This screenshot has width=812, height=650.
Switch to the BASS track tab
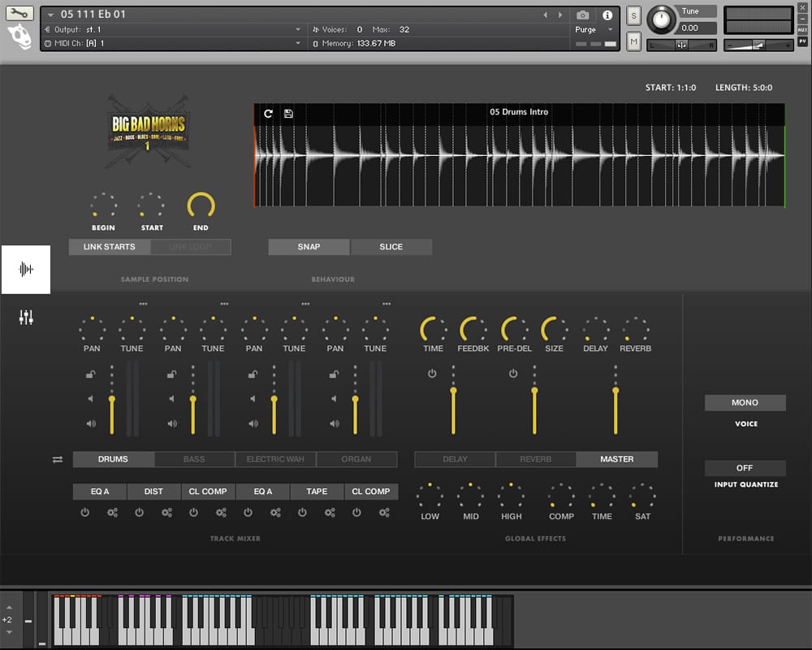pos(194,460)
